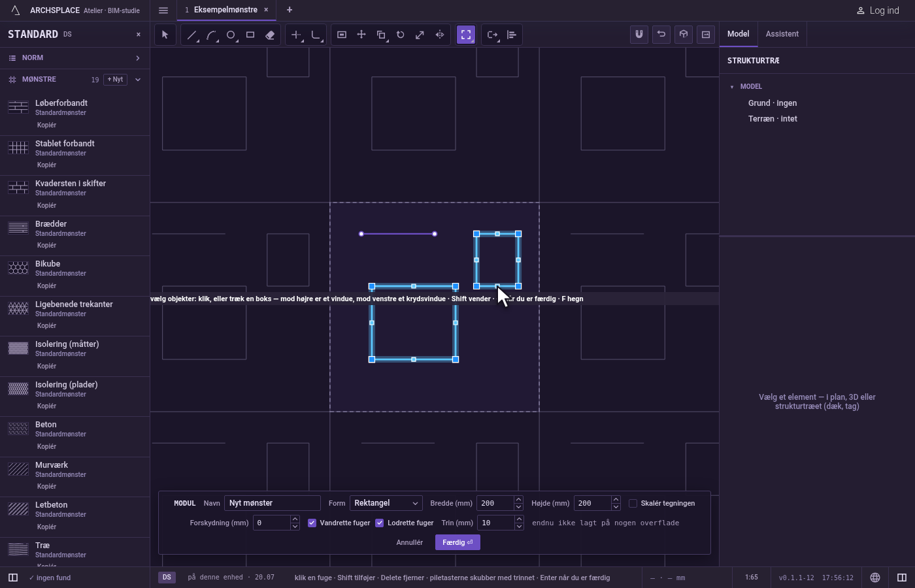Open the 3D cube view icon
The width and height of the screenshot is (915, 588).
684,34
